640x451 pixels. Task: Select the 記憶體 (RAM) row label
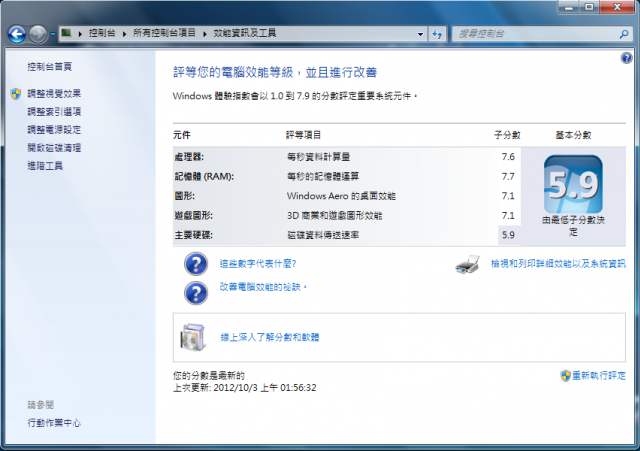[x=204, y=176]
